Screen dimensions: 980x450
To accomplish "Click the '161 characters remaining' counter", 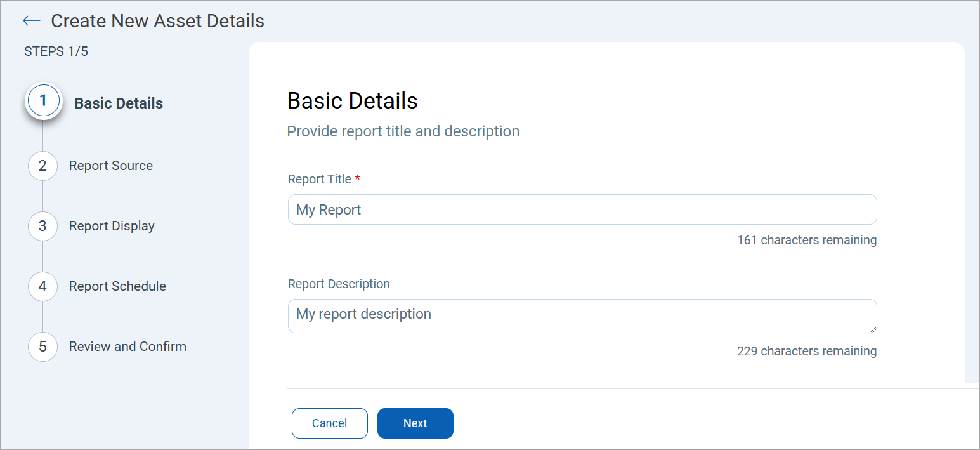I will pyautogui.click(x=807, y=241).
